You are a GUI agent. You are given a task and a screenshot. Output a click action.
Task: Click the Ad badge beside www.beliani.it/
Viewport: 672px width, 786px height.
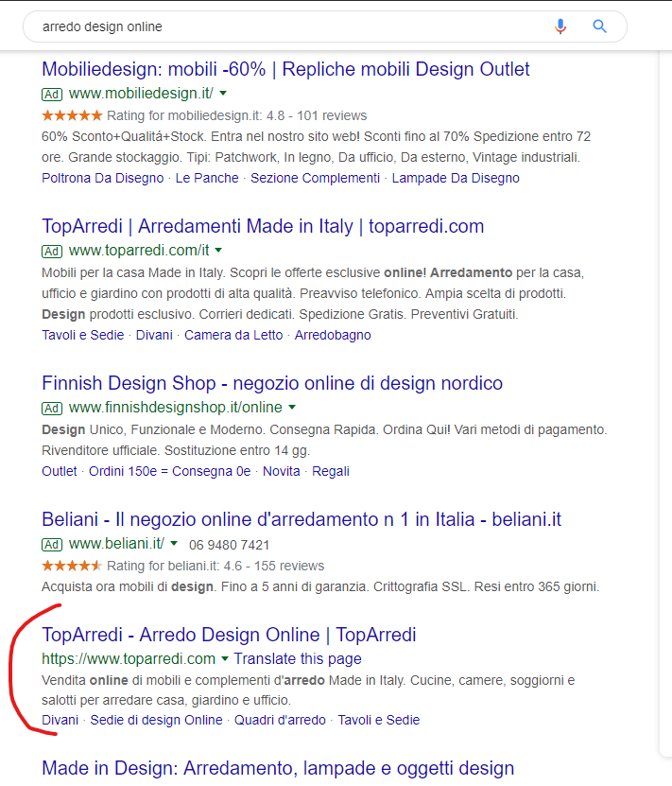pos(52,545)
